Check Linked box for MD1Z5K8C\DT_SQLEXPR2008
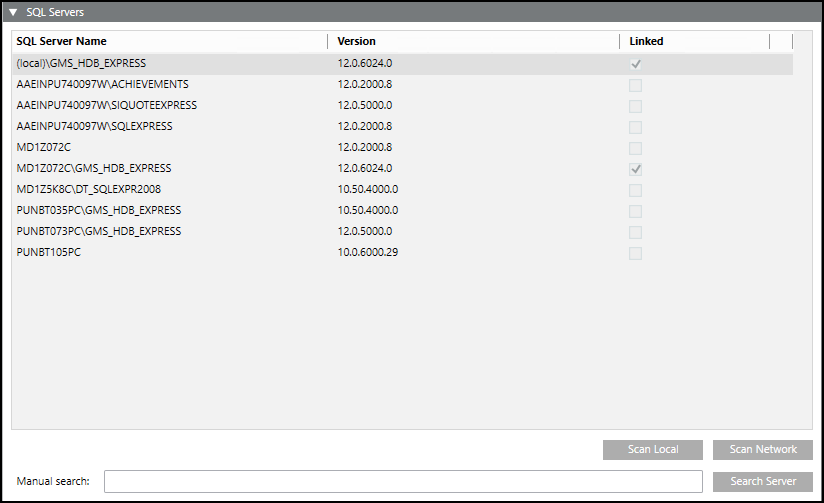824x503 pixels. pyautogui.click(x=635, y=190)
